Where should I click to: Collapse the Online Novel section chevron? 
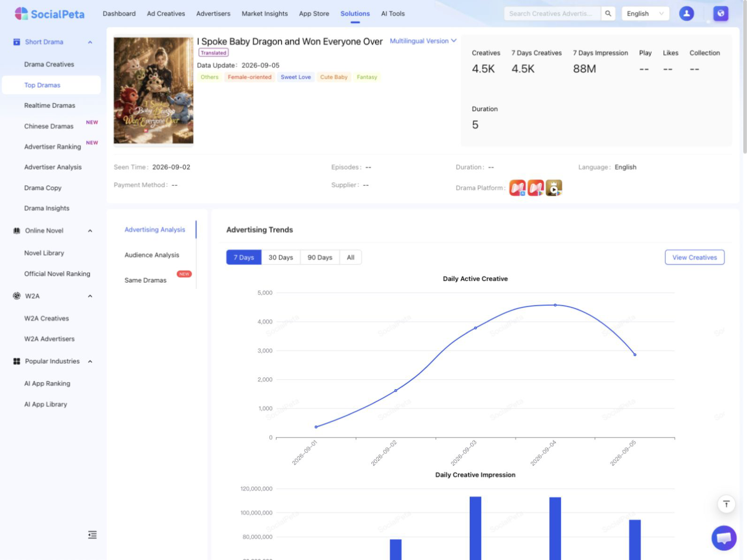[x=90, y=231]
